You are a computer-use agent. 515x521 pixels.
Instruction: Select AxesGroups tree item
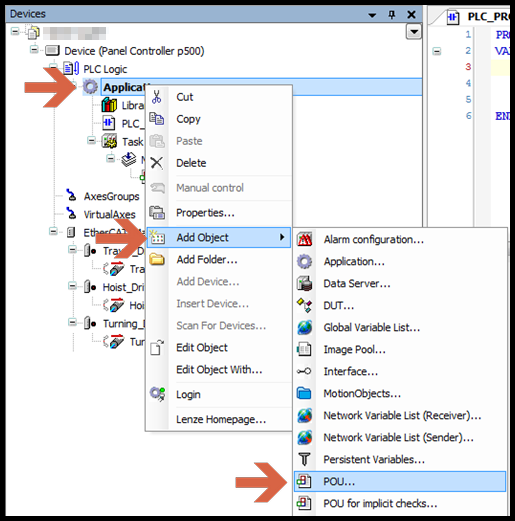pos(111,196)
